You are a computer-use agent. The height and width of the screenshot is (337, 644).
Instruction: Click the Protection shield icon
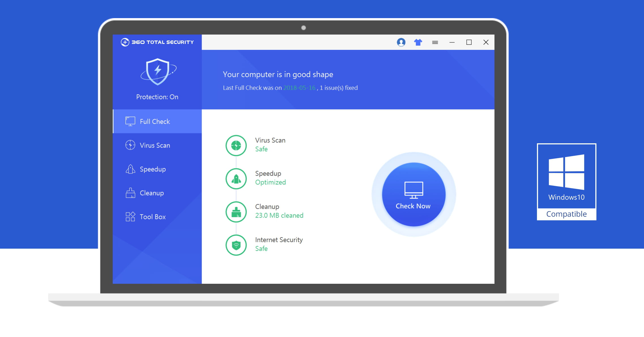pos(158,72)
